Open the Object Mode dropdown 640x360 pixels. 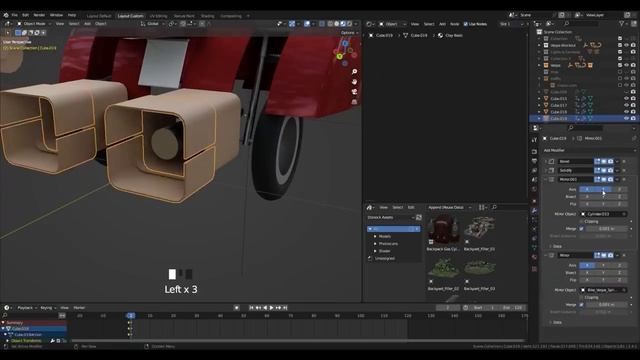tap(34, 24)
